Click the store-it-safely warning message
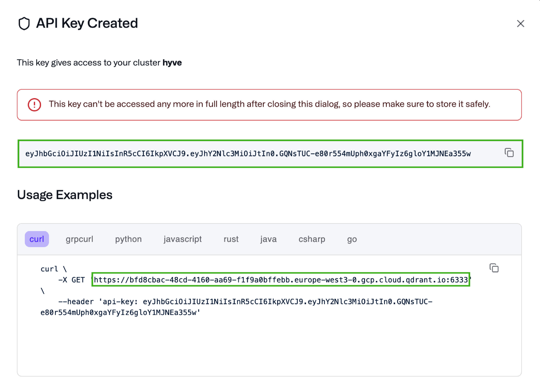Viewport: 540px width, 392px height. [x=269, y=104]
